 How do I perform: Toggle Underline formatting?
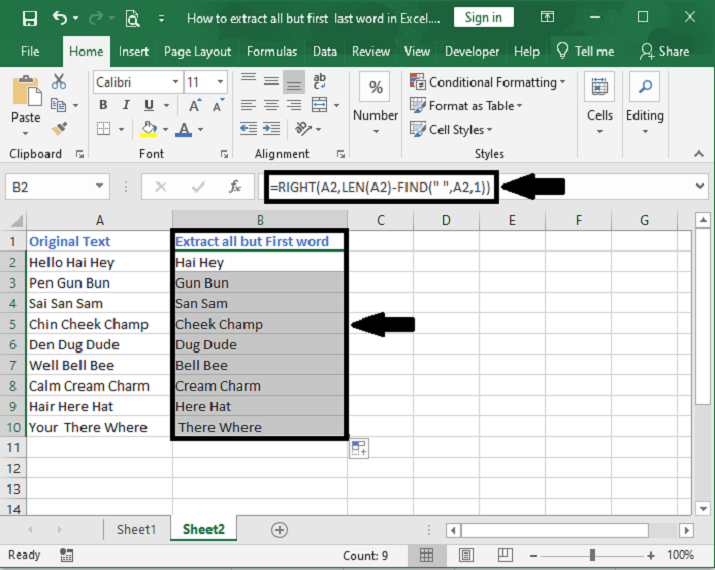pyautogui.click(x=149, y=105)
